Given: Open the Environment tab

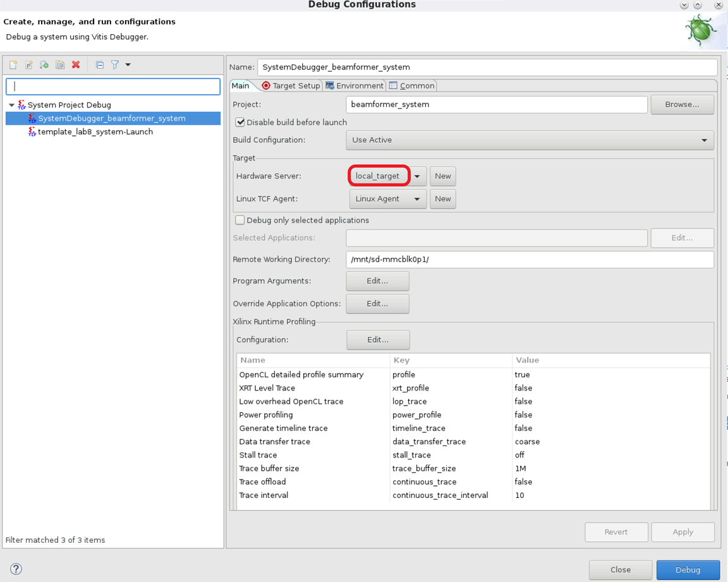Looking at the screenshot, I should (x=354, y=86).
